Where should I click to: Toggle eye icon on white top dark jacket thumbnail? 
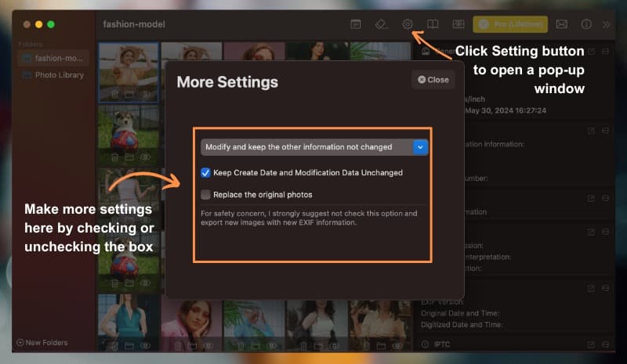pos(335,346)
